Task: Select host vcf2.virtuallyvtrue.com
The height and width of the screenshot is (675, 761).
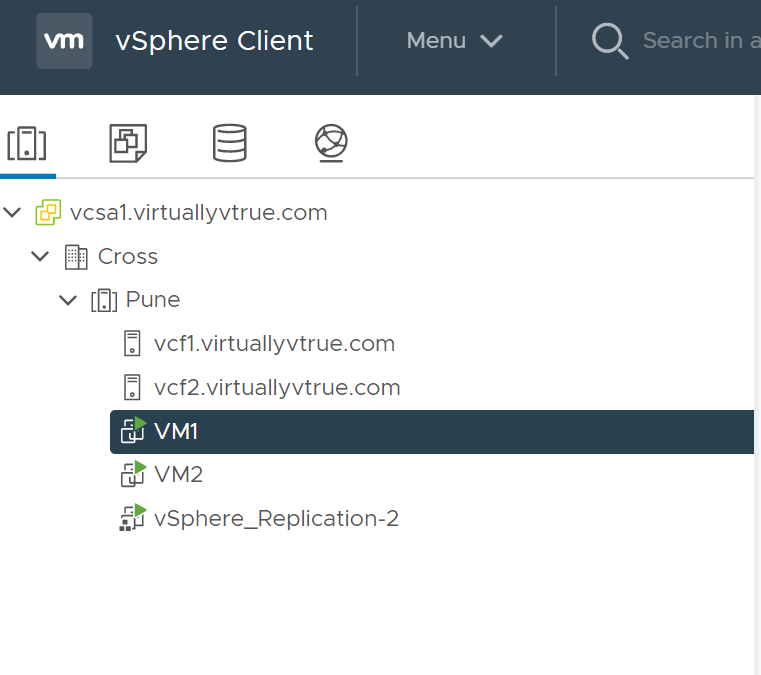Action: coord(277,388)
